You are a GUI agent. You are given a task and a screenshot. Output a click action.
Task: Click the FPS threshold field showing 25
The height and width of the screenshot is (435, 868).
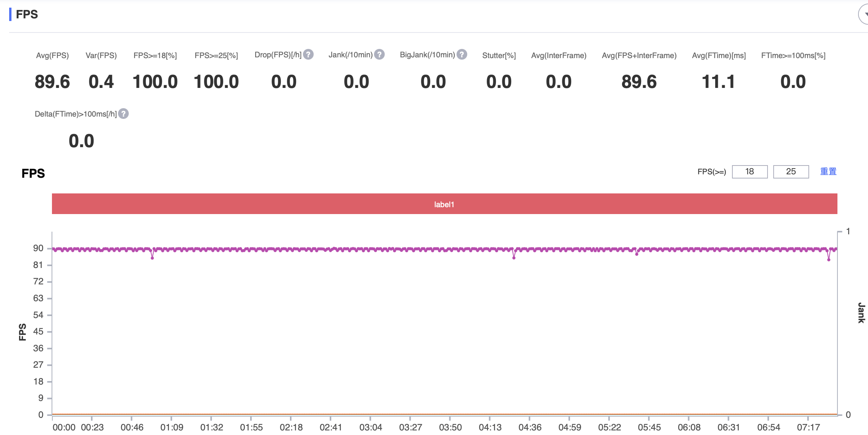click(791, 172)
